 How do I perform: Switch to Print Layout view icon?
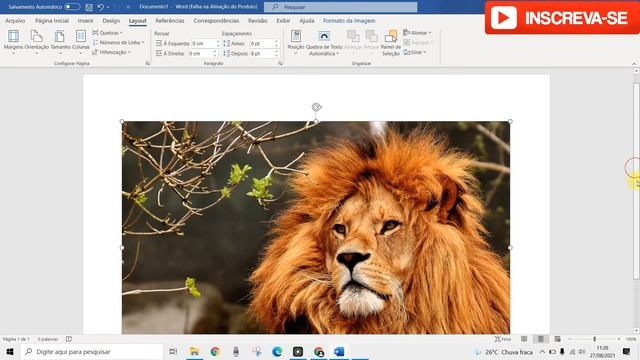pos(541,339)
